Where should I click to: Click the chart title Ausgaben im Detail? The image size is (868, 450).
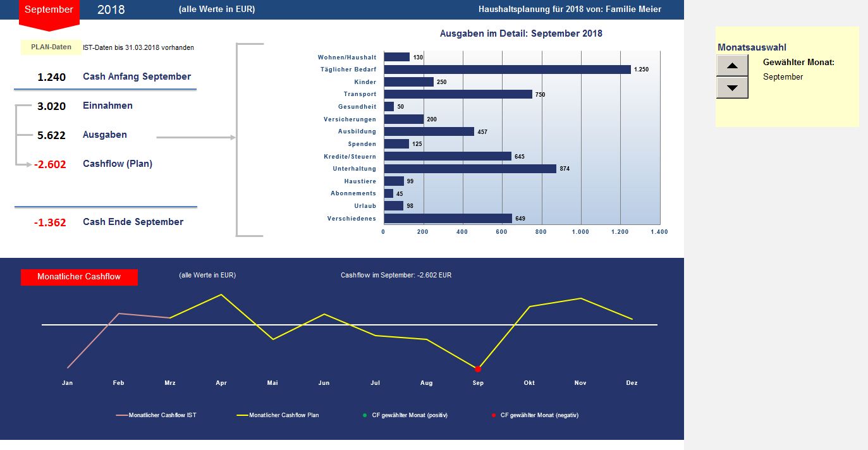(521, 33)
